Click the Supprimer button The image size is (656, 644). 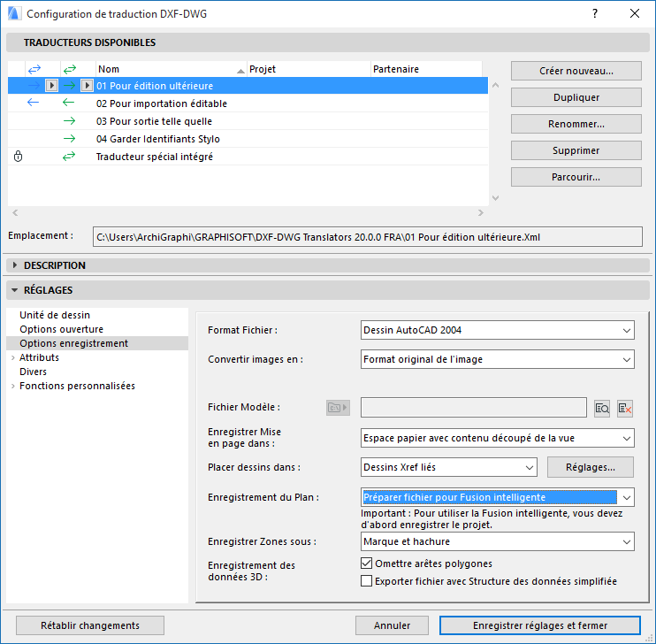(x=576, y=150)
